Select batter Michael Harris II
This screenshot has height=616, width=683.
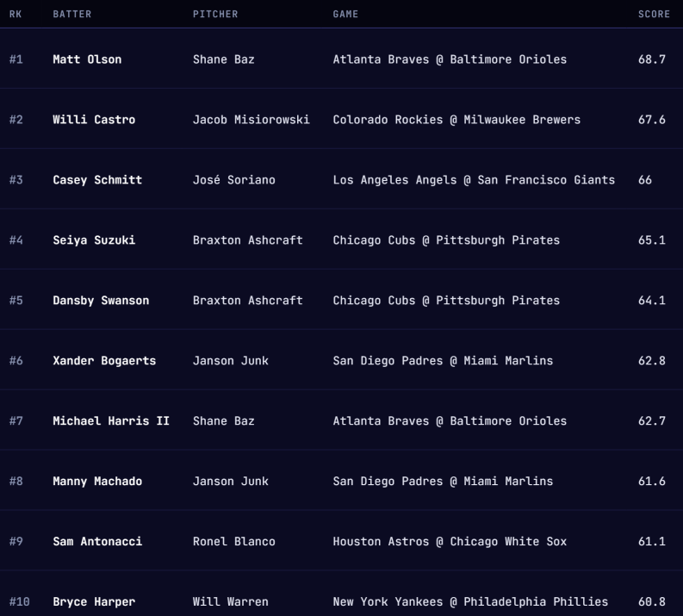coord(111,420)
